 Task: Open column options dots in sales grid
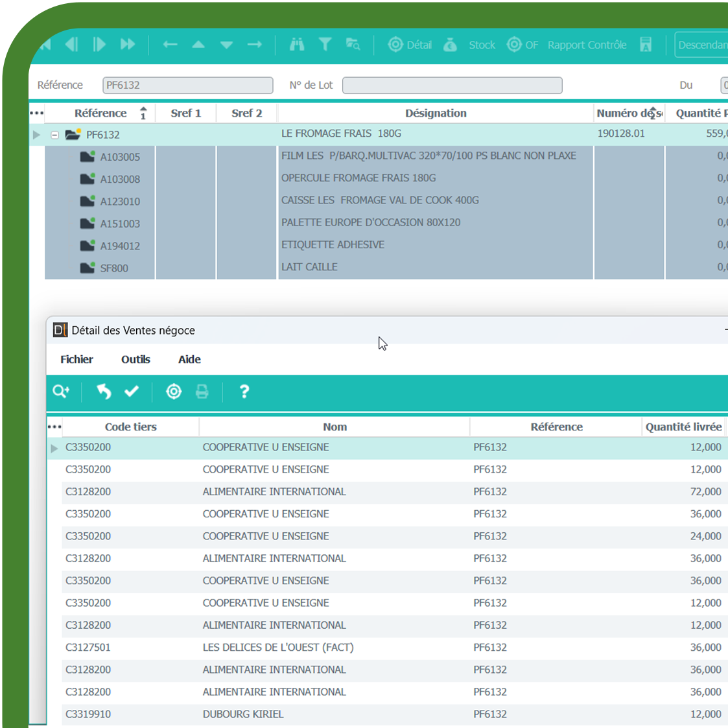point(54,427)
